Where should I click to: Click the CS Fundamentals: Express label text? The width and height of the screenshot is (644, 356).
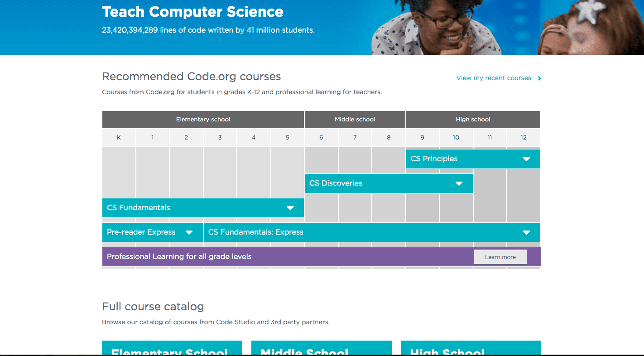256,232
